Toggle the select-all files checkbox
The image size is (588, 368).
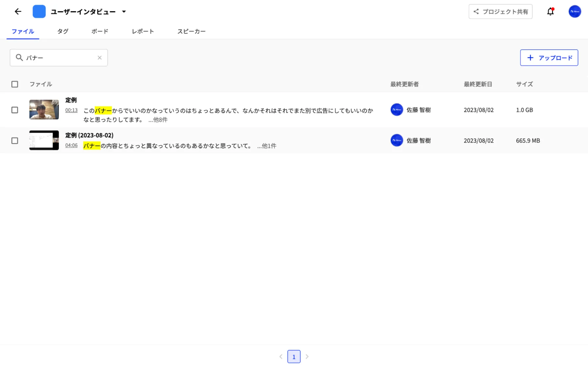click(x=15, y=84)
